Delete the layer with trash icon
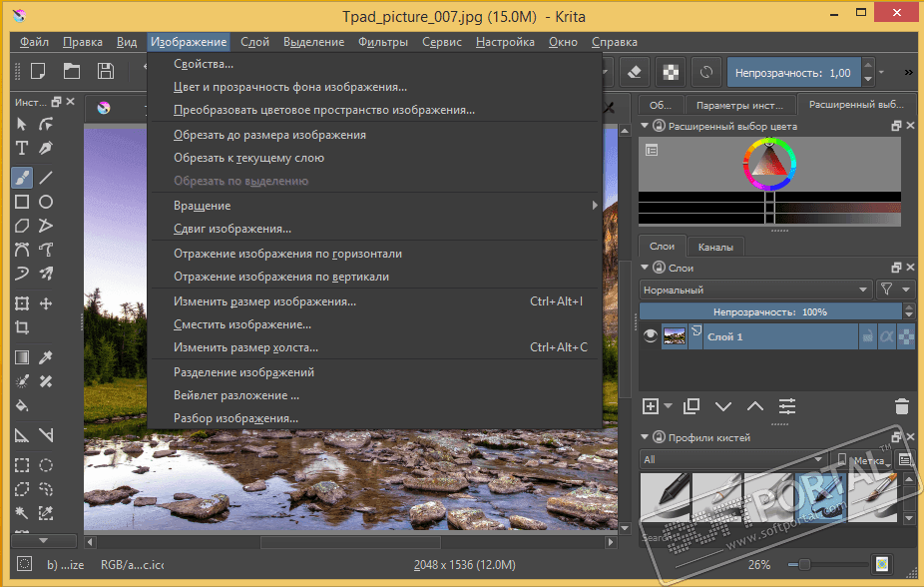Viewport: 924px width, 587px height. 902,406
